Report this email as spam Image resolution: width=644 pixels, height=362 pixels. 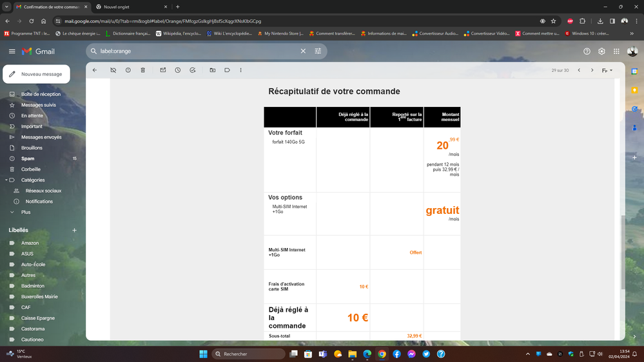[x=128, y=70]
